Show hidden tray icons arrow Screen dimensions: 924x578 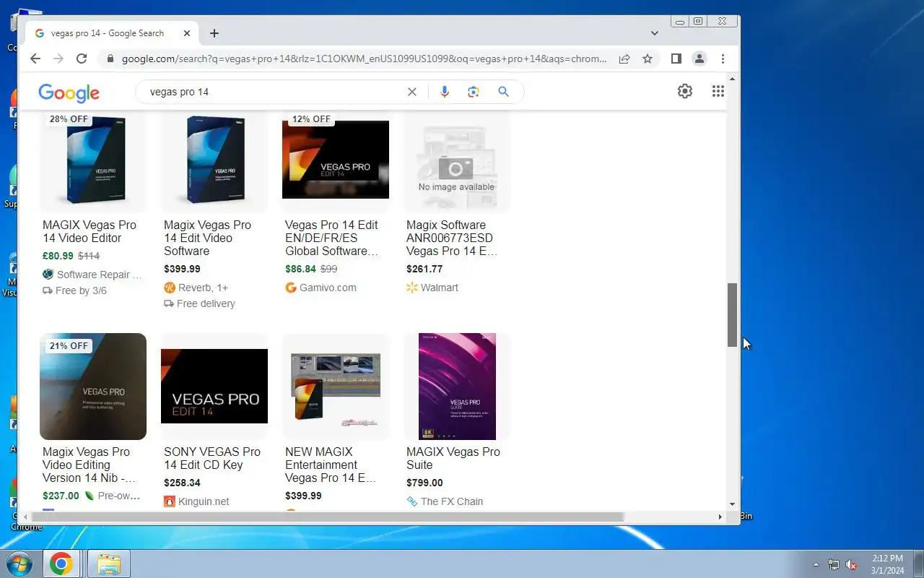coord(816,564)
